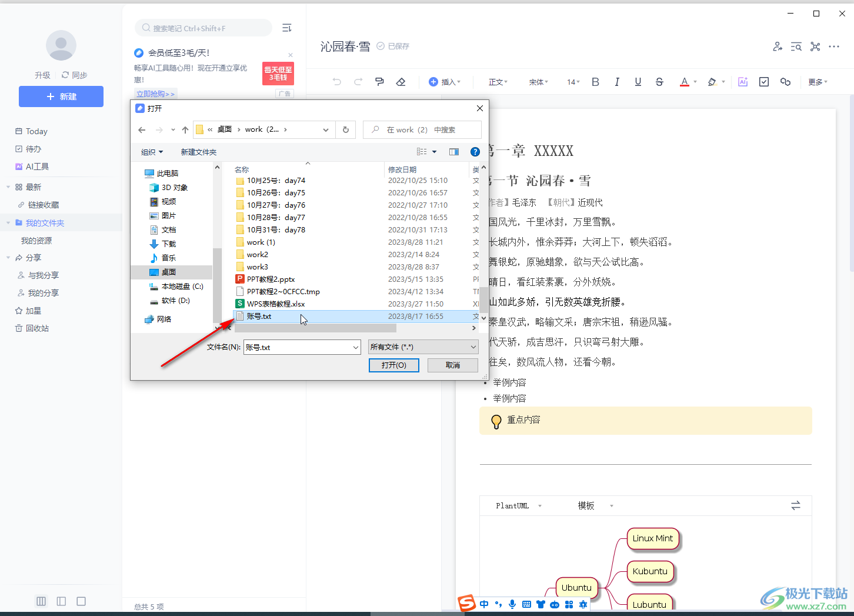Open the 更多 toolbar dropdown

pos(818,82)
